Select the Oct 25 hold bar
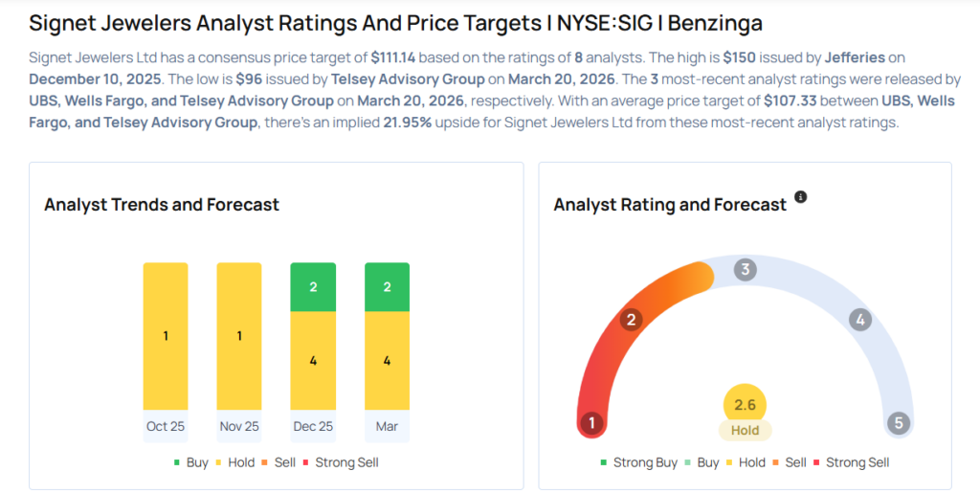Screen dimensions: 980x494 click(166, 336)
